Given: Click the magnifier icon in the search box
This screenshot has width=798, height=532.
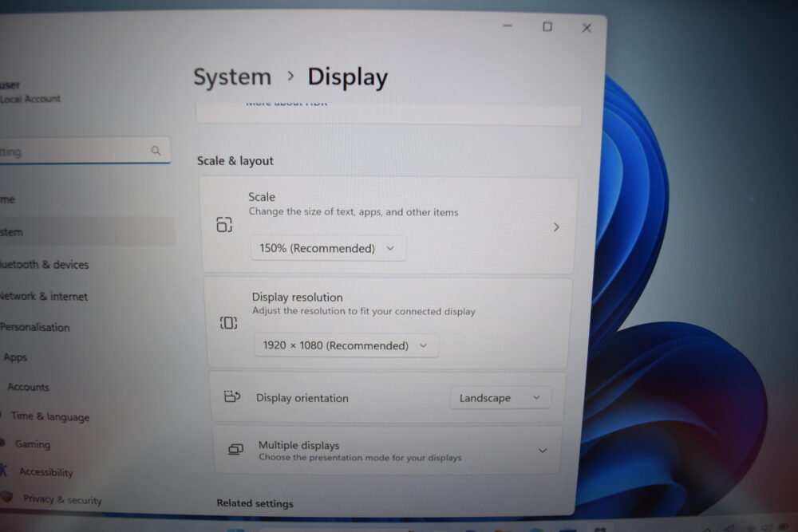Looking at the screenshot, I should pyautogui.click(x=156, y=151).
